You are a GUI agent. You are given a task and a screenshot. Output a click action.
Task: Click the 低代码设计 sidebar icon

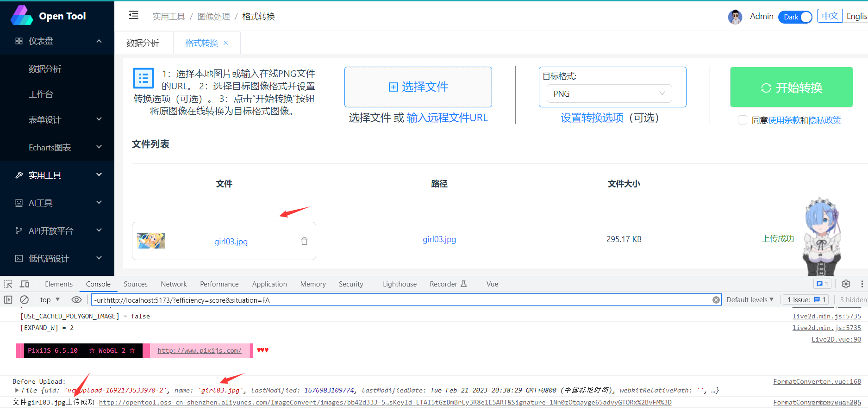[x=19, y=258]
